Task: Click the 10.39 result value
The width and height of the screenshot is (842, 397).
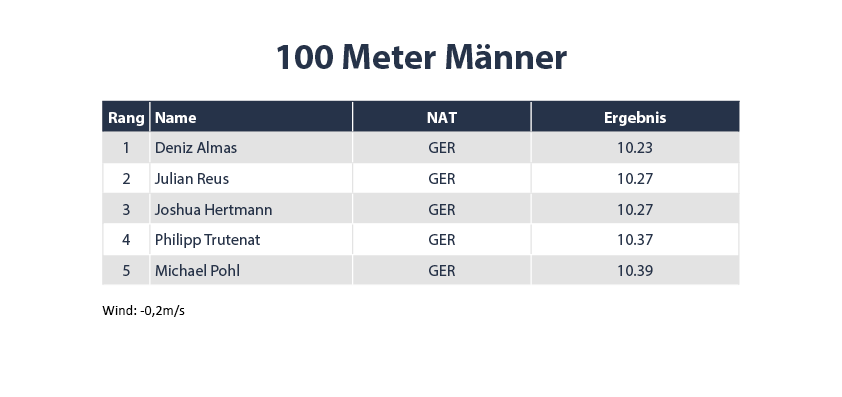Action: coord(635,270)
